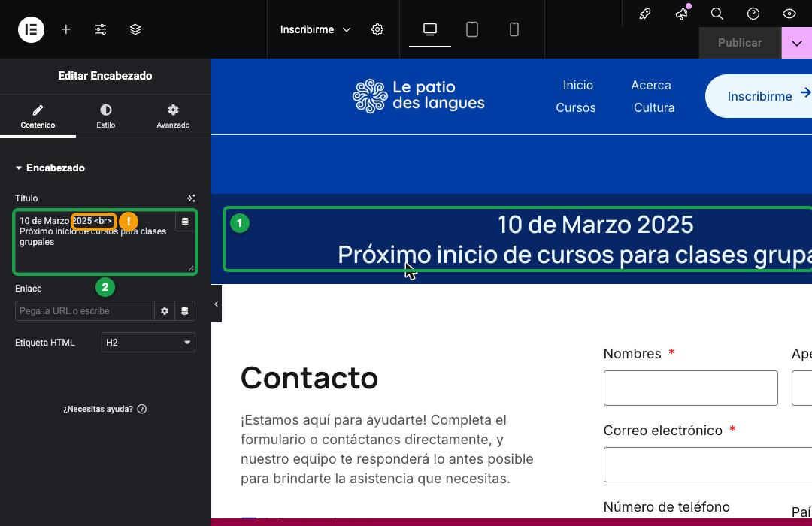Open page settings gear in top bar
The height and width of the screenshot is (526, 812).
[x=377, y=29]
